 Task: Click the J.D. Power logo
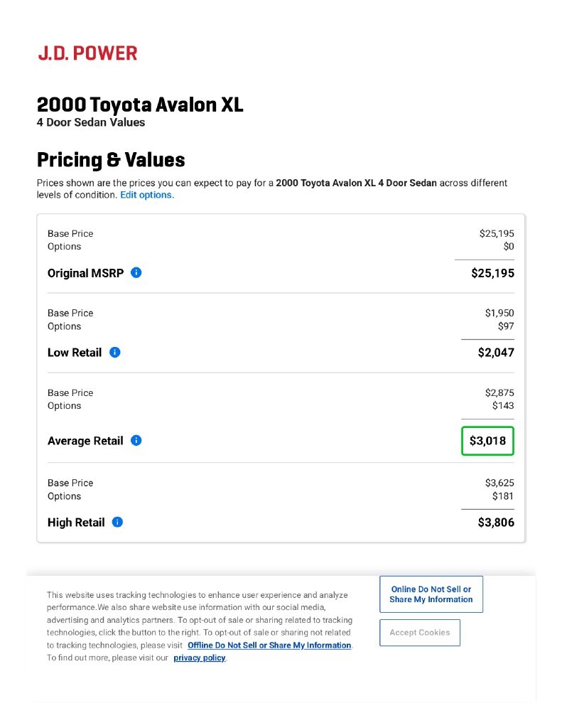click(x=87, y=53)
